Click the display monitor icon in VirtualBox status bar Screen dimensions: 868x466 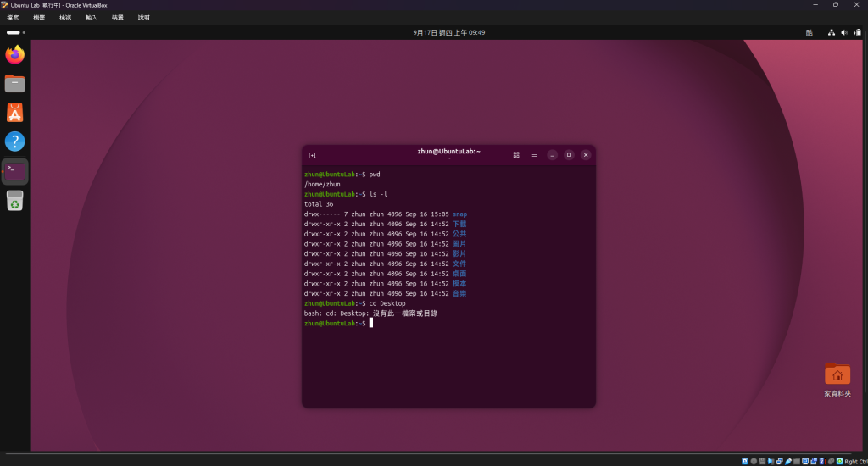click(805, 461)
